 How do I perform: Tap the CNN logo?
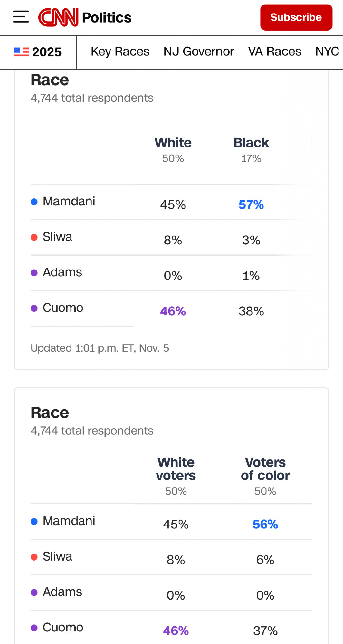coord(58,17)
